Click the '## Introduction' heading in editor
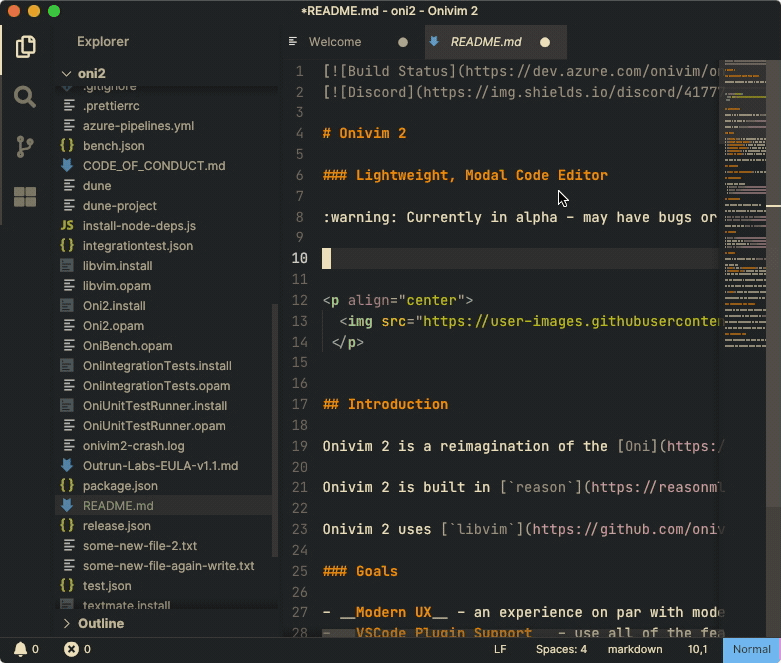781x663 pixels. coord(386,404)
